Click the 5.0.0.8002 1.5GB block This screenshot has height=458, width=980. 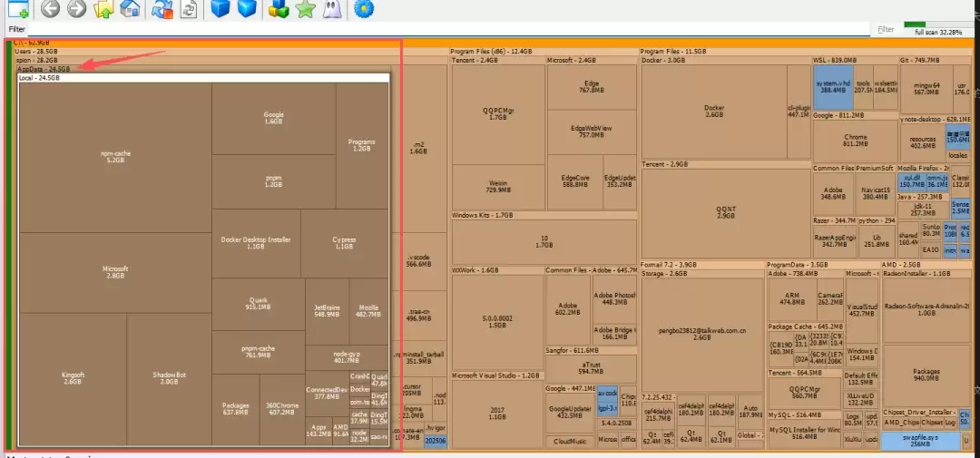[x=497, y=322]
